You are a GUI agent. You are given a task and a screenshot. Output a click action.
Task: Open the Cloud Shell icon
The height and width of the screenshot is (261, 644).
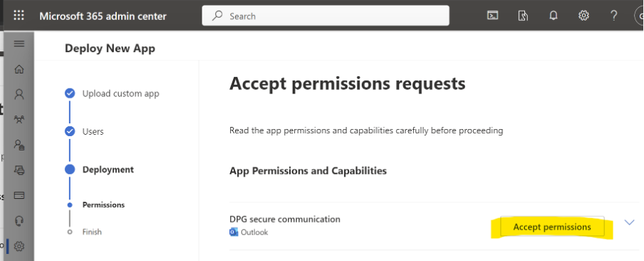(492, 16)
